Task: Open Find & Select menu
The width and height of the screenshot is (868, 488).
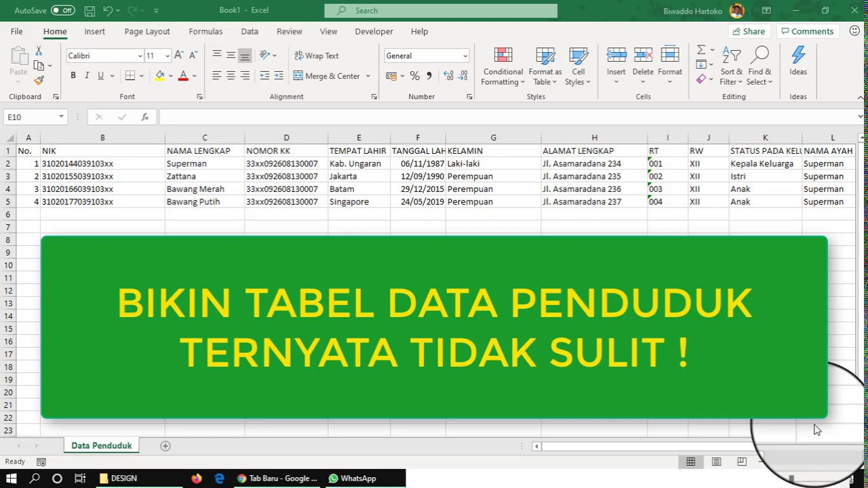Action: tap(759, 66)
